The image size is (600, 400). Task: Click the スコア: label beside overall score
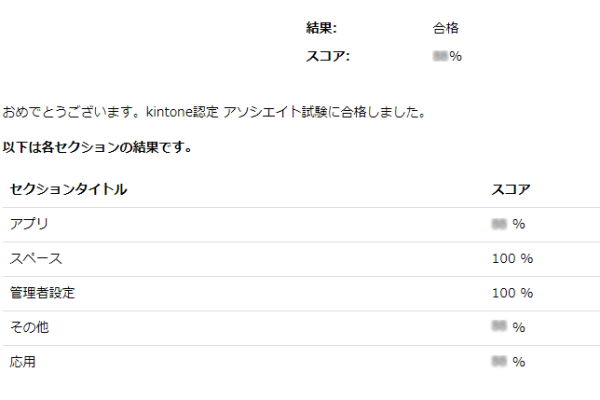click(x=327, y=56)
